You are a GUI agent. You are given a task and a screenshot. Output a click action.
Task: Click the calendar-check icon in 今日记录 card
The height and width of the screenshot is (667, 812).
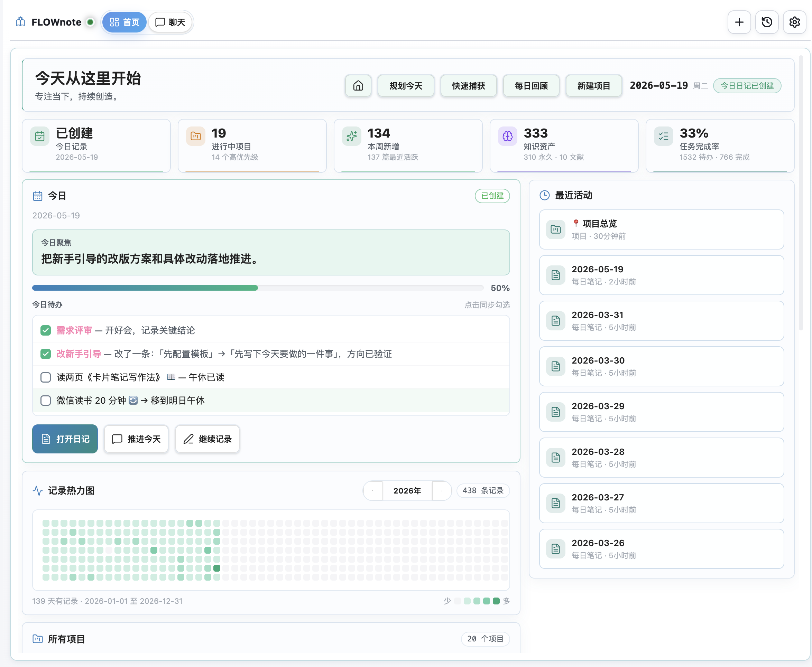click(40, 136)
